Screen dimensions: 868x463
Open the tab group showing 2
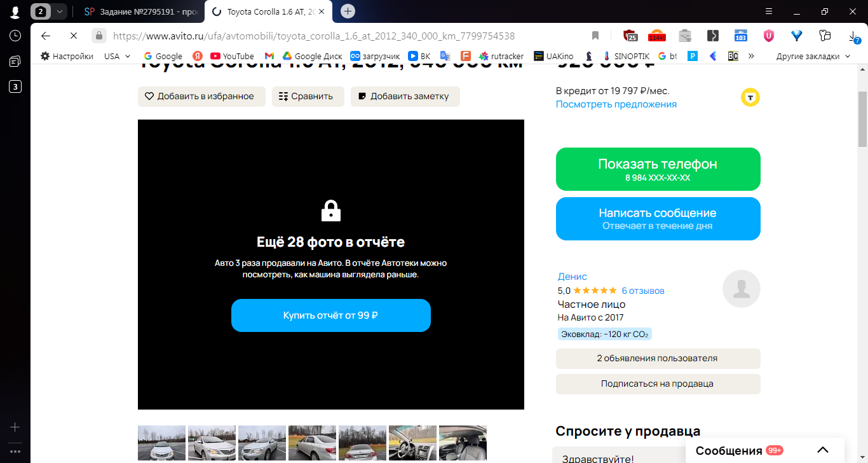tap(41, 11)
